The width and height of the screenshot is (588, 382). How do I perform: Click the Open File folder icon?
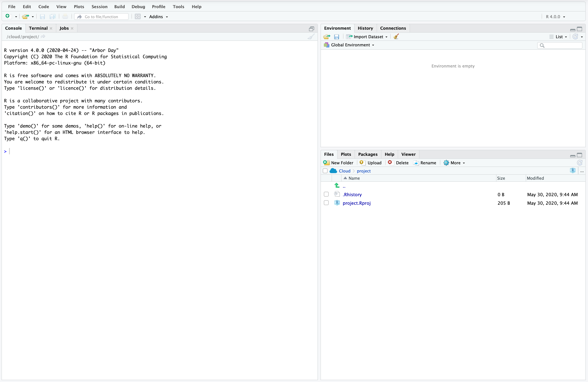click(25, 17)
